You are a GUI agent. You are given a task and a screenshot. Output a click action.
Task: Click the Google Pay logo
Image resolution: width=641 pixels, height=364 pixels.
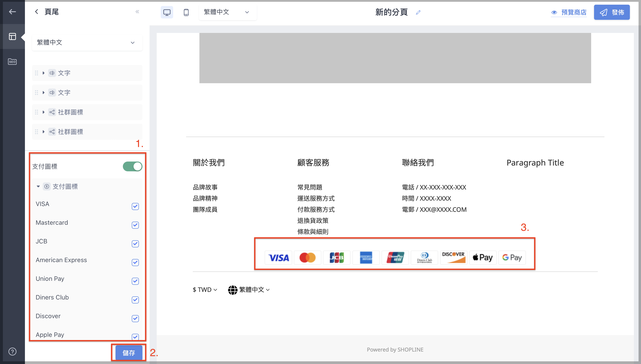[x=512, y=257]
